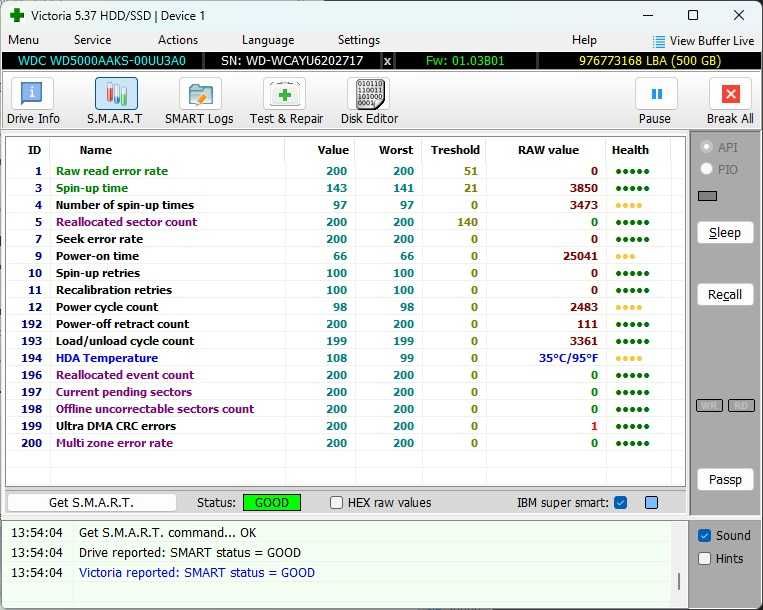Click the Passp button

tap(725, 480)
